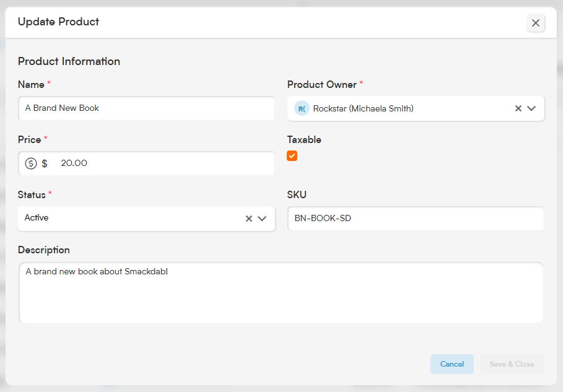Click the Save & Close button
This screenshot has height=392, width=563.
coord(512,364)
